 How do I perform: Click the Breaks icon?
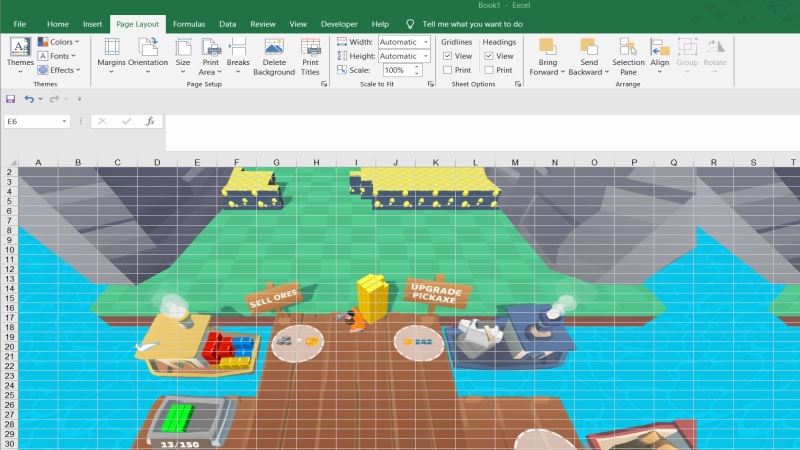pos(238,47)
